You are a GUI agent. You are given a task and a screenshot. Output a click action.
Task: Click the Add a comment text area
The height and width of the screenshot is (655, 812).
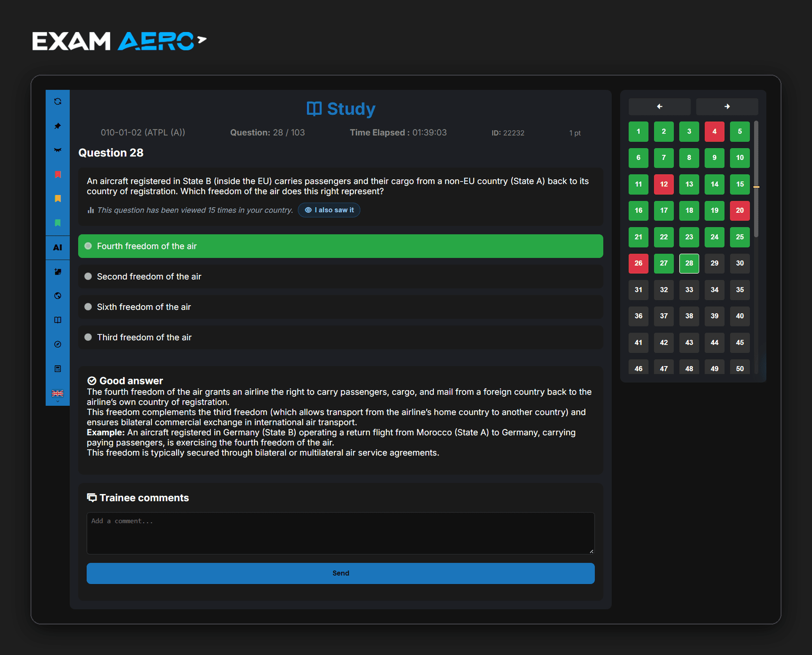coord(341,533)
